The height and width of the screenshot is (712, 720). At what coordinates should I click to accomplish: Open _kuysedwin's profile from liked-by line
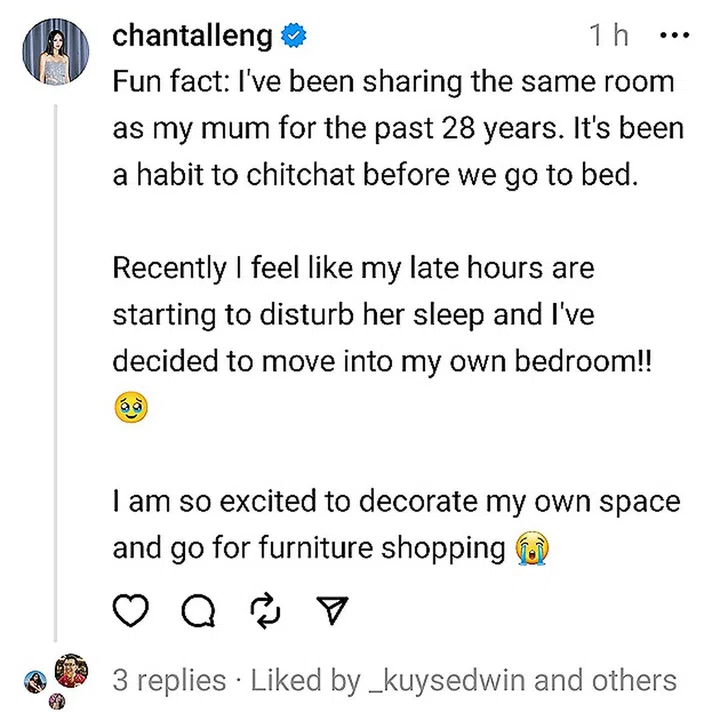[x=447, y=681]
